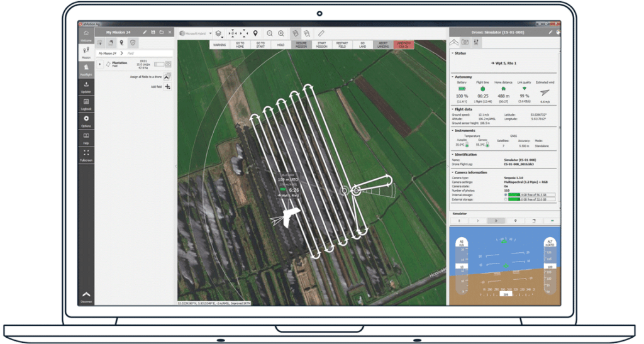The image size is (644, 344).
Task: Toggle the Plantation field switch
Action: [x=159, y=64]
